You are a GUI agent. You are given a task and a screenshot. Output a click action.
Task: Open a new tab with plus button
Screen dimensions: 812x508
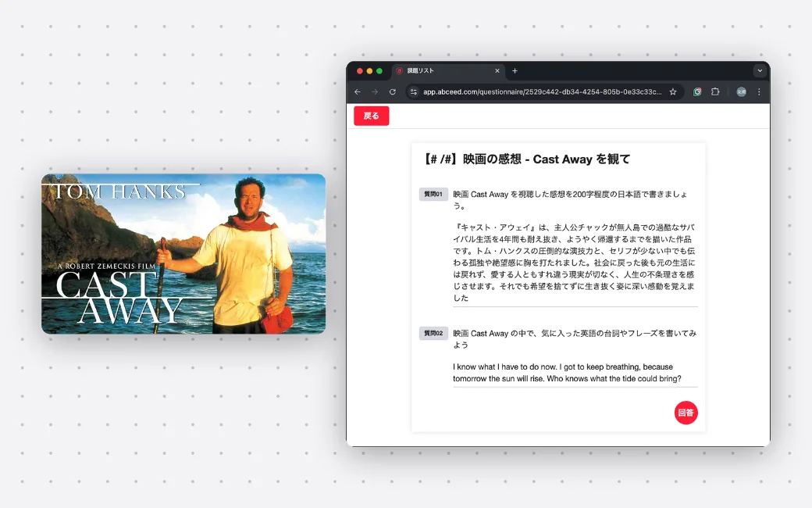point(515,71)
